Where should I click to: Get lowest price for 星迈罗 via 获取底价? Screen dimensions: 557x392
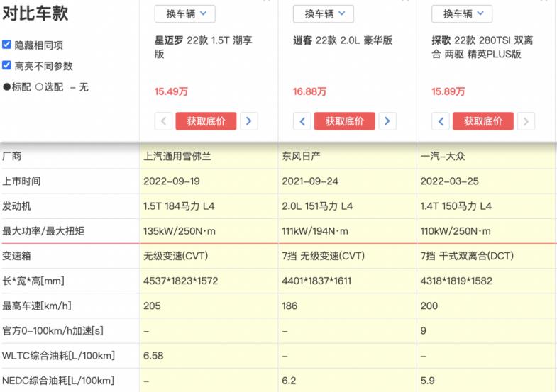(206, 121)
